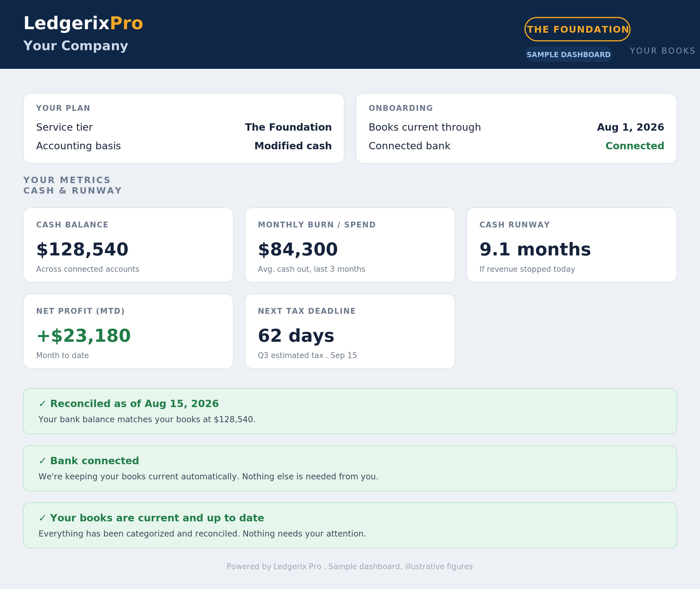Click the $84,300 burn figure

(x=297, y=250)
